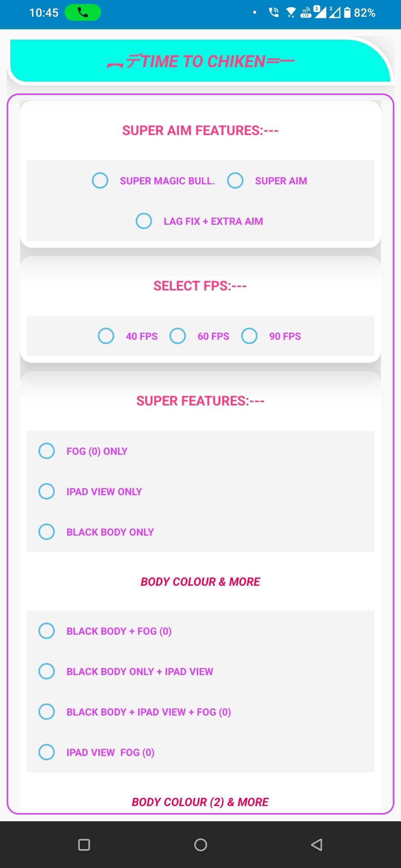Select iPad View Only option

(x=47, y=491)
